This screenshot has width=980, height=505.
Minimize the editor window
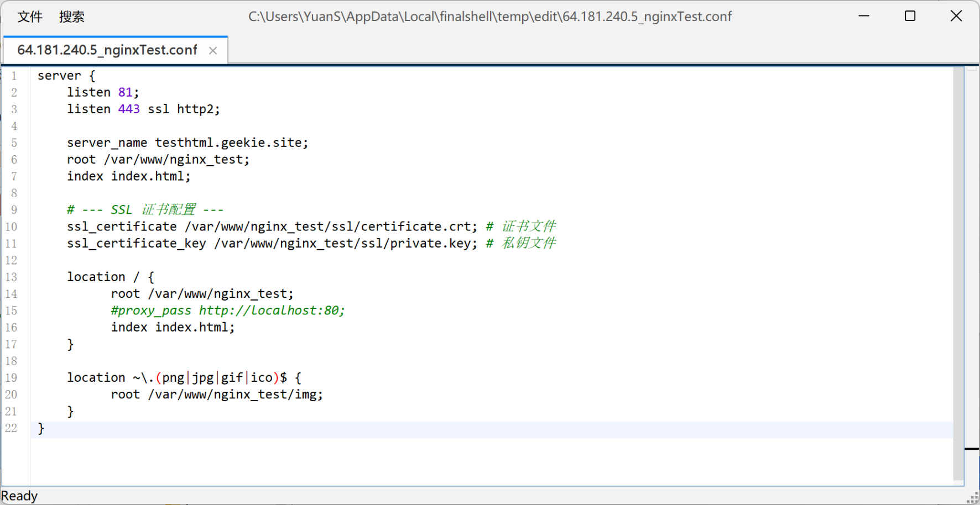[x=864, y=16]
